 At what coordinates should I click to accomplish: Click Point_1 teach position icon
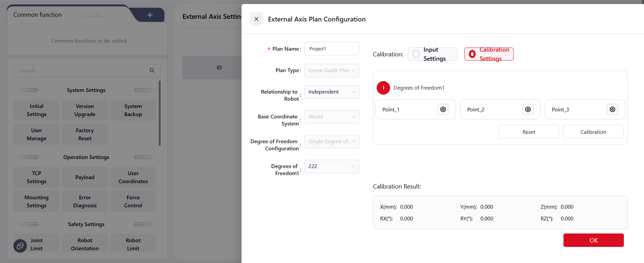coord(443,109)
